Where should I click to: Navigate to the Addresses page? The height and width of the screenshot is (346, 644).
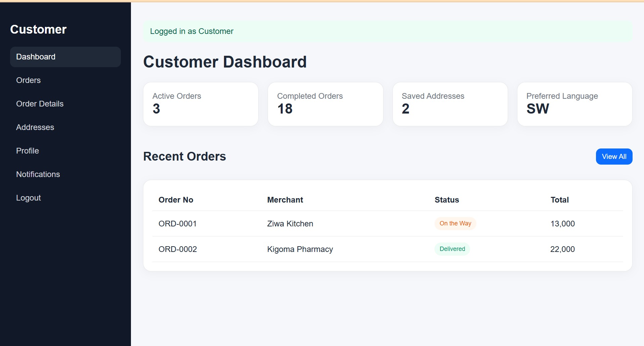click(x=35, y=127)
